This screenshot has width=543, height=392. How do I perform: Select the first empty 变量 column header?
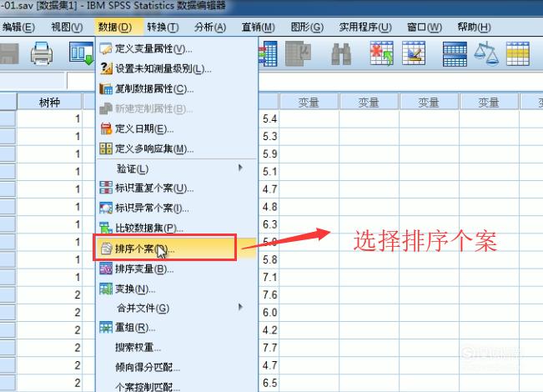pos(309,102)
